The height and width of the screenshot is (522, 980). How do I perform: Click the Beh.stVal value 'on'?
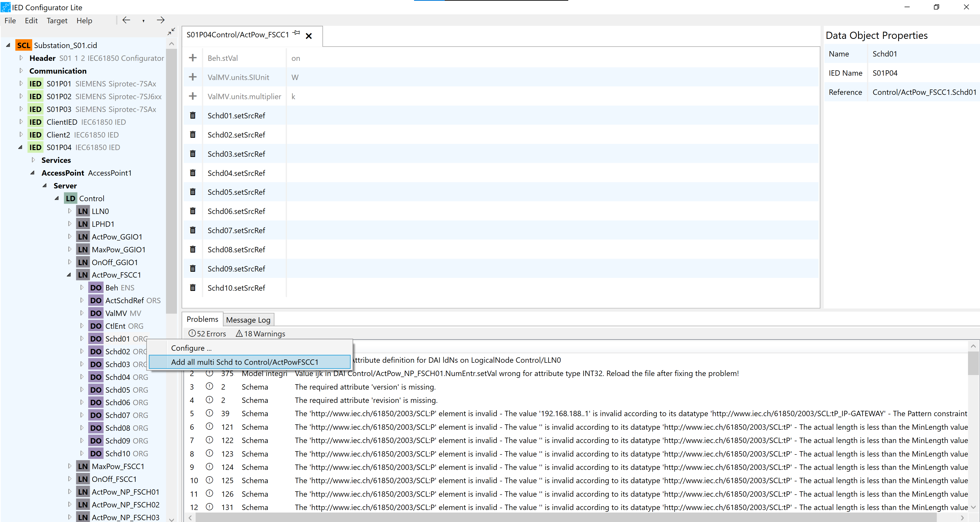[296, 58]
